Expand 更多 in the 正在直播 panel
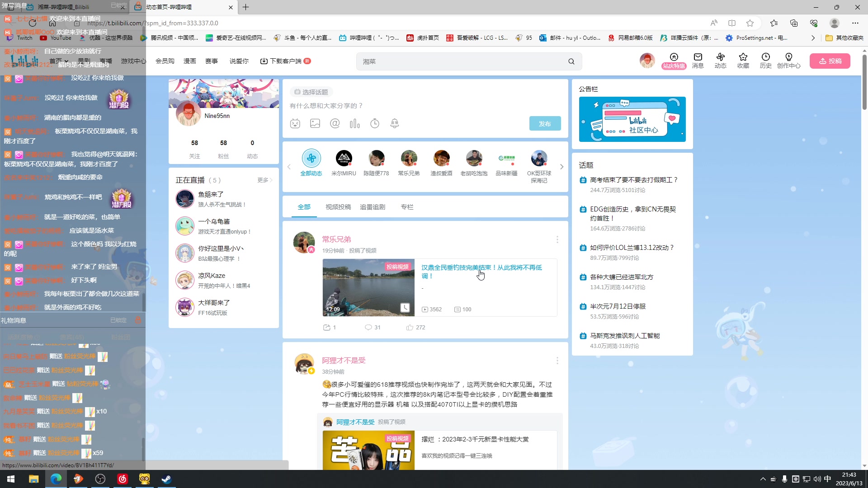868x488 pixels. (264, 180)
